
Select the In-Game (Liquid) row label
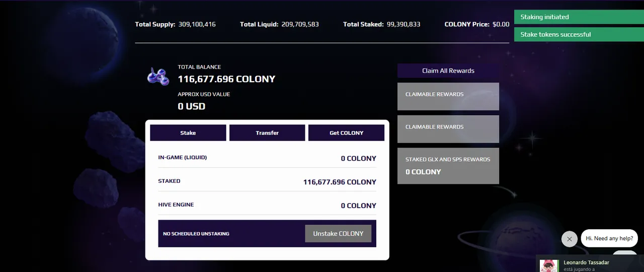coord(183,158)
